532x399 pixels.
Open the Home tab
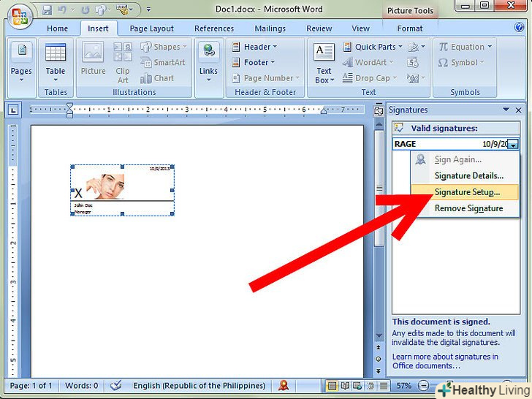pyautogui.click(x=57, y=28)
